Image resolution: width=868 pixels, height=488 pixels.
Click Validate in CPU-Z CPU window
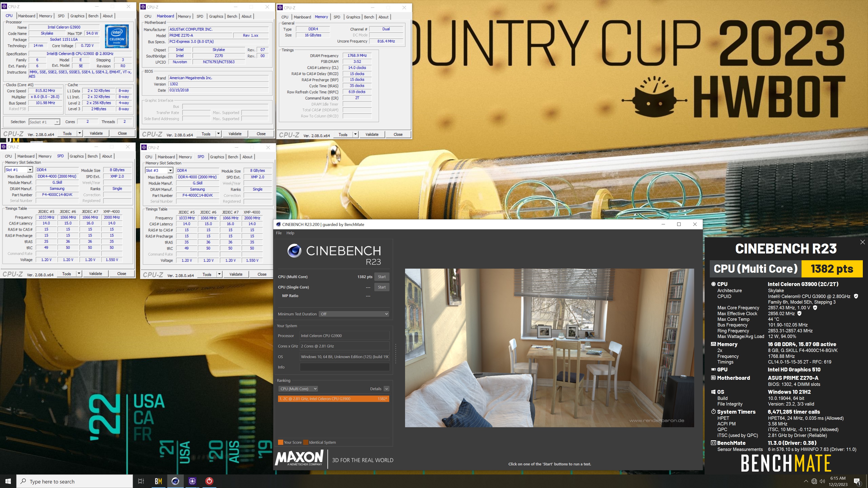pyautogui.click(x=96, y=133)
